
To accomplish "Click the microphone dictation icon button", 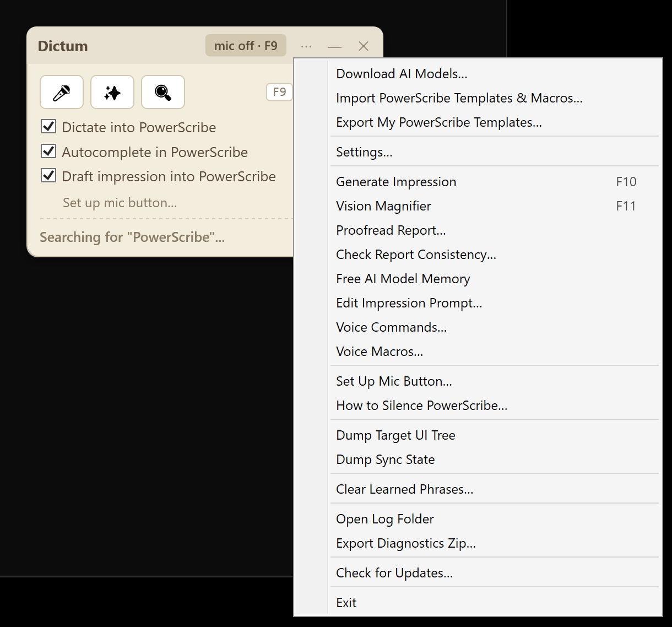I will coord(62,92).
